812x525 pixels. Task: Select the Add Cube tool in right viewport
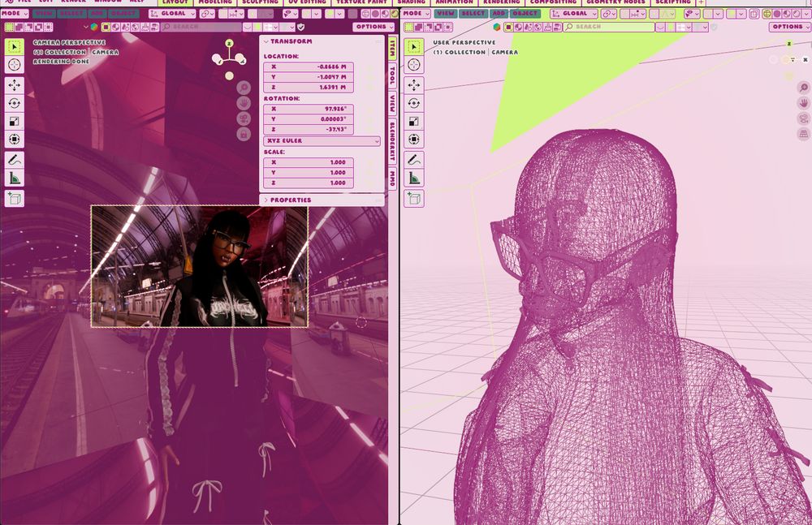pyautogui.click(x=414, y=198)
